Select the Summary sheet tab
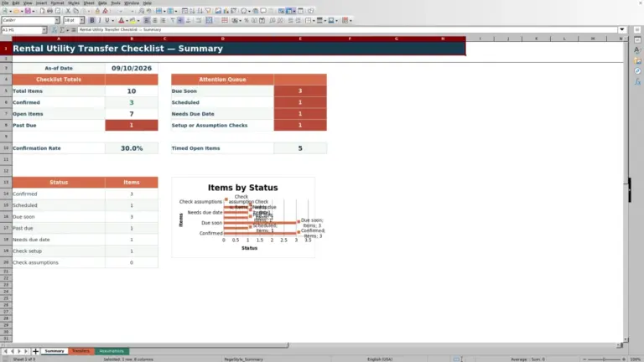644x362 pixels. pos(55,351)
